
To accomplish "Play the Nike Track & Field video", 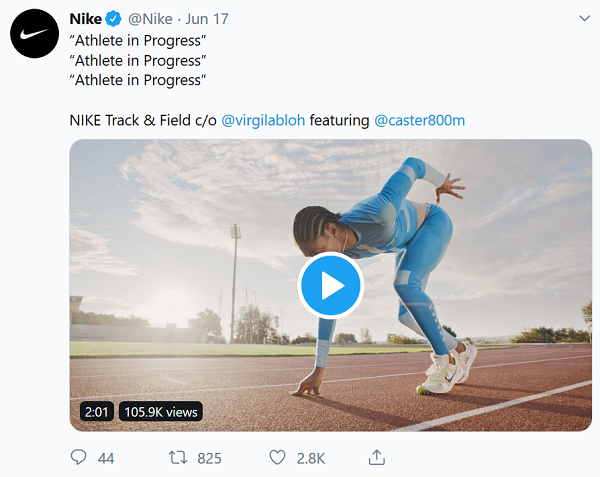I will [x=330, y=286].
